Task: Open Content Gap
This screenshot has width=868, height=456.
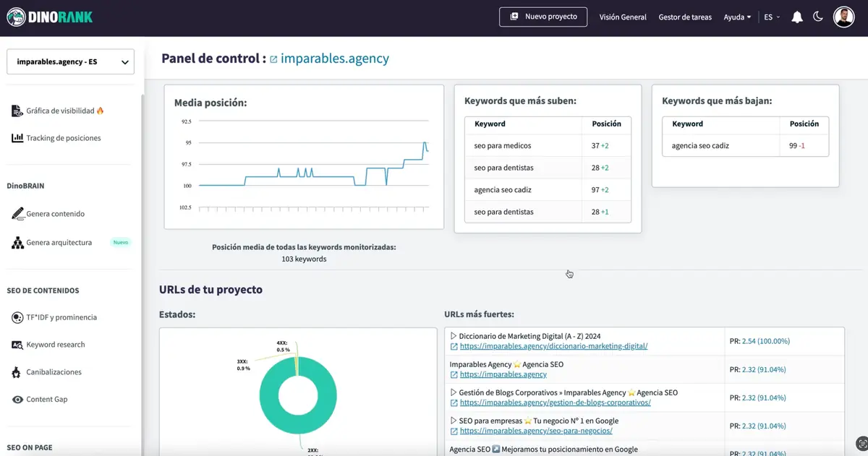Action: click(x=47, y=400)
